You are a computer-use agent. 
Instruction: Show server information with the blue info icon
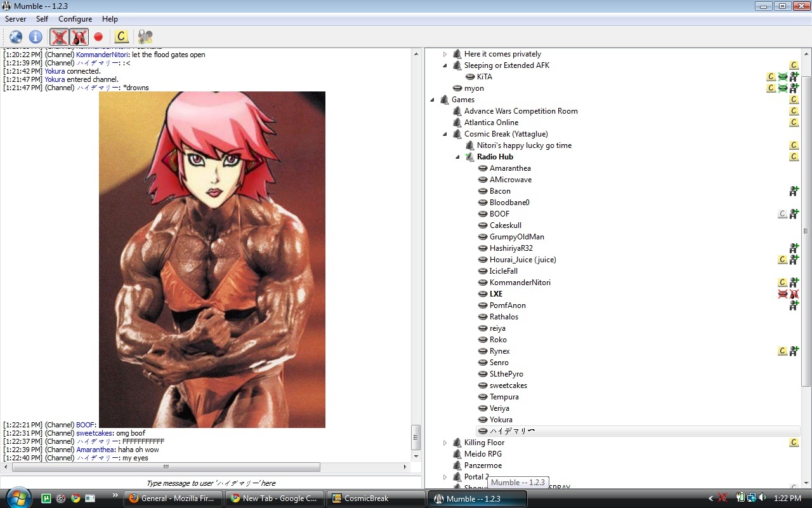36,37
